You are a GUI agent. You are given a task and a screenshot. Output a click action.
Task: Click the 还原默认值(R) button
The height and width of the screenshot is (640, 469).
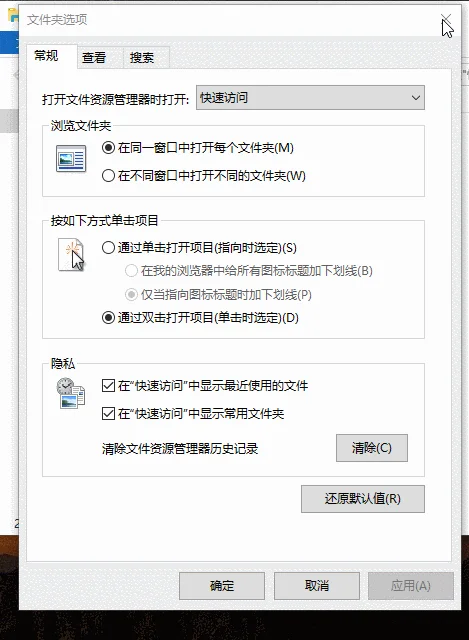pos(363,499)
